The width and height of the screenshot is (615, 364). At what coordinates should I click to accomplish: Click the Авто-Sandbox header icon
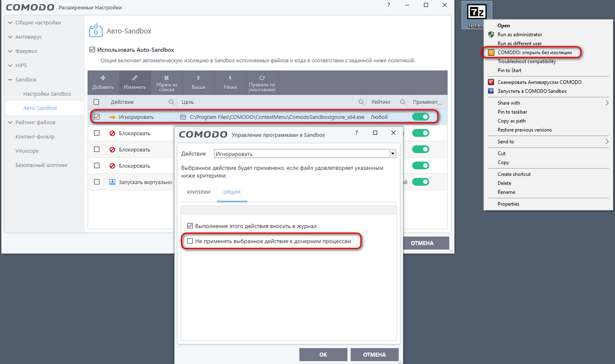pyautogui.click(x=96, y=30)
